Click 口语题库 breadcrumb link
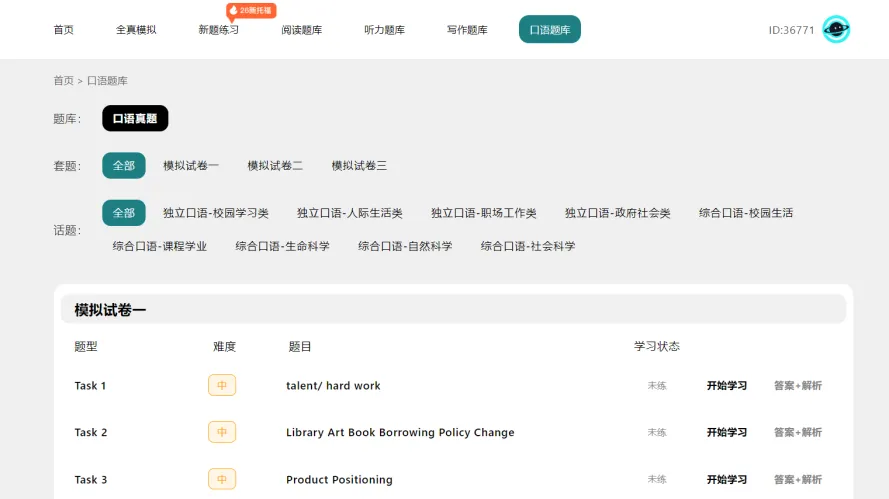Viewport: 889px width, 499px height. (x=107, y=81)
